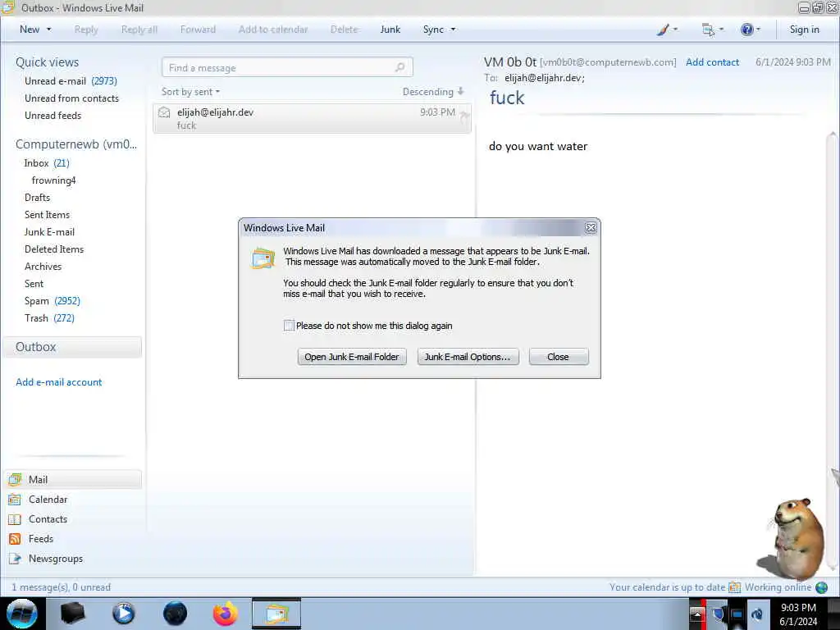Click the calendar icon in the status bar
840x630 pixels.
(x=734, y=587)
